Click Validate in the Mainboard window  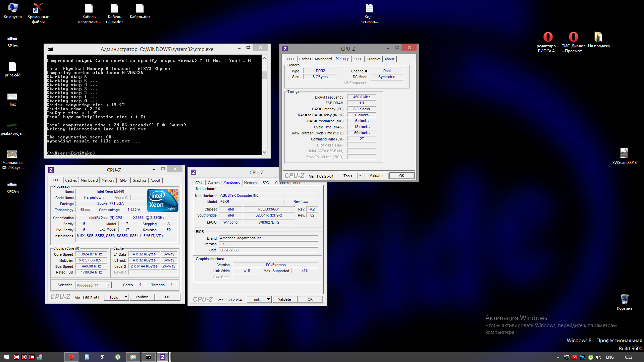(284, 299)
